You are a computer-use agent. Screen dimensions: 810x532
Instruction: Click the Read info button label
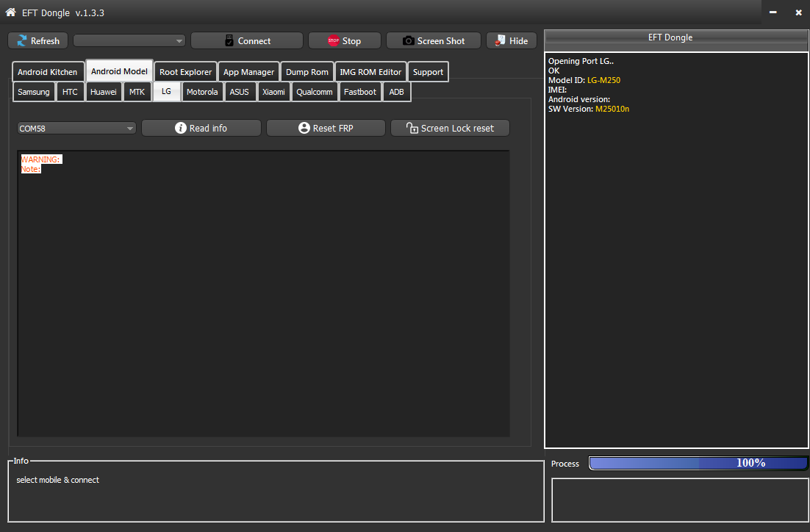click(x=208, y=128)
